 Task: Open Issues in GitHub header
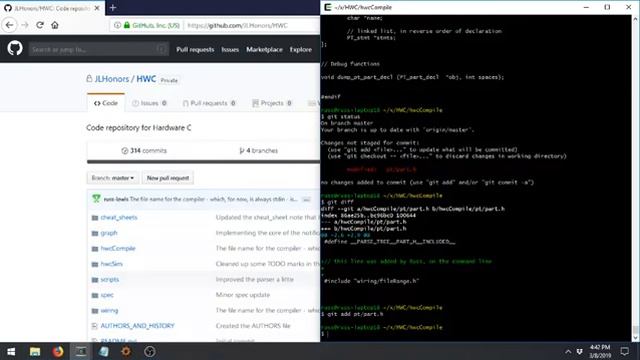point(230,49)
